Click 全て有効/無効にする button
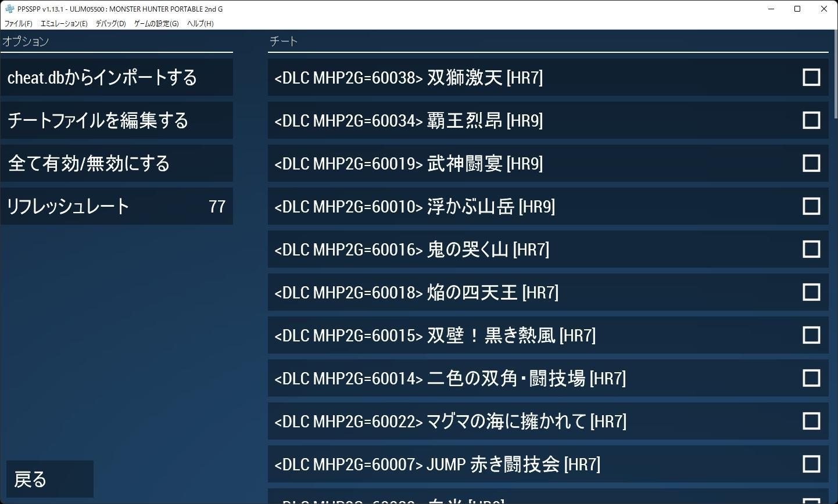Image resolution: width=838 pixels, height=504 pixels. pyautogui.click(x=117, y=163)
